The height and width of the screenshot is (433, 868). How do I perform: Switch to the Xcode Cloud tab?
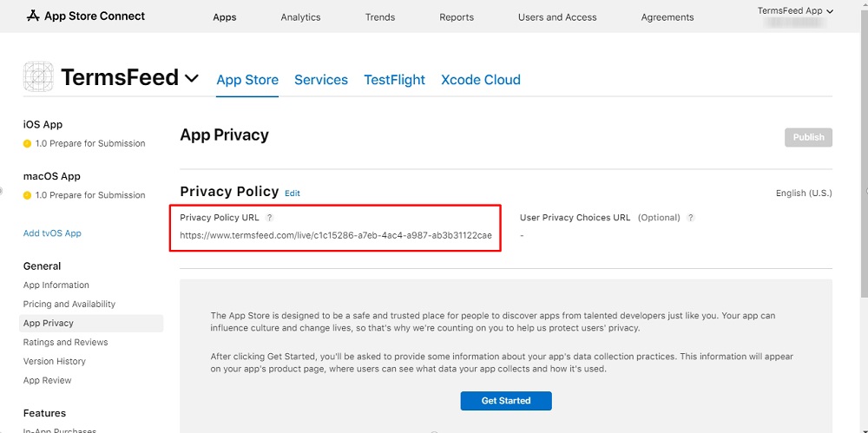point(481,80)
